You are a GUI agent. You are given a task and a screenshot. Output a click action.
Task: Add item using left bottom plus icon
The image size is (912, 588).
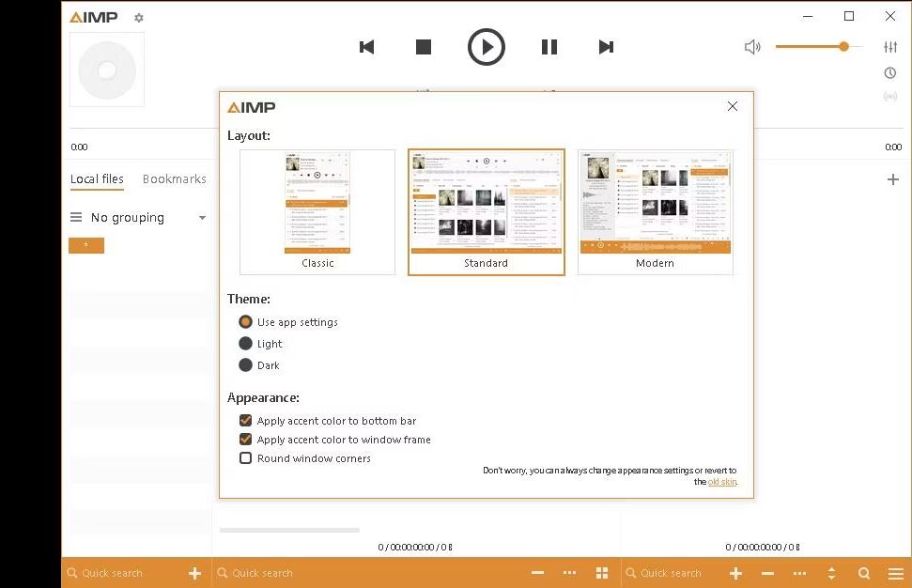point(194,574)
